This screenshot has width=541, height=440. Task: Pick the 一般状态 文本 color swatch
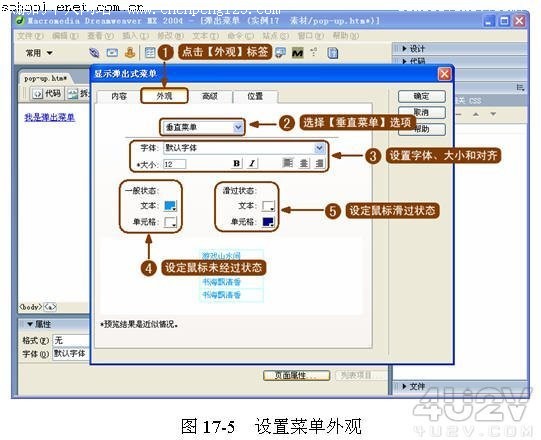click(170, 206)
